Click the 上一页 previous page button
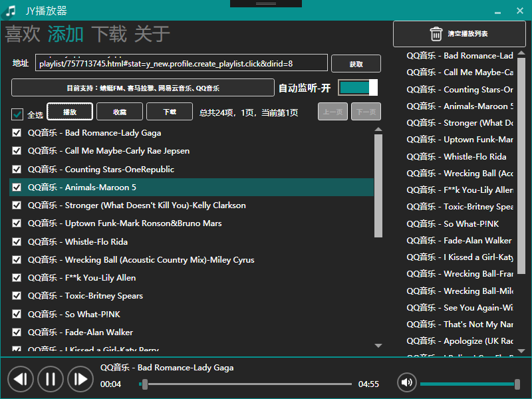 pos(332,112)
